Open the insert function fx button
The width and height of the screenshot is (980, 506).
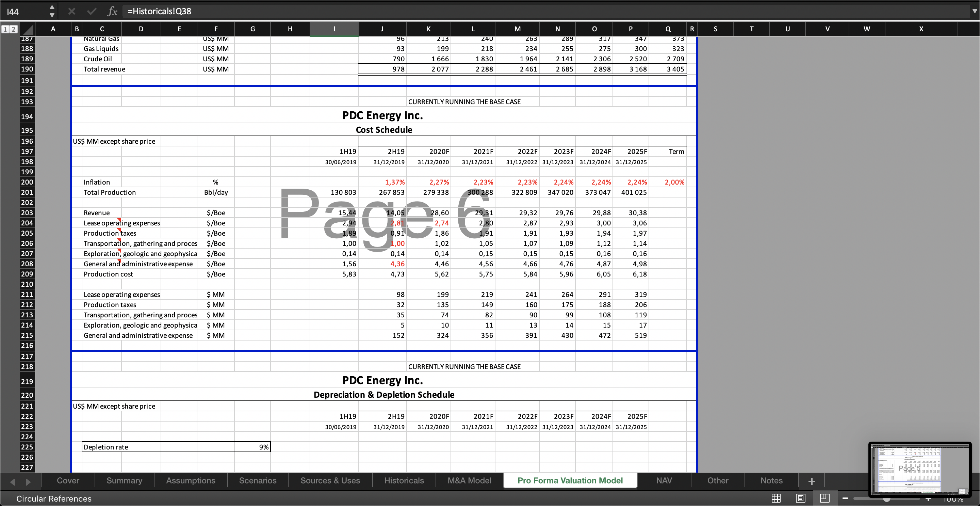pos(112,12)
